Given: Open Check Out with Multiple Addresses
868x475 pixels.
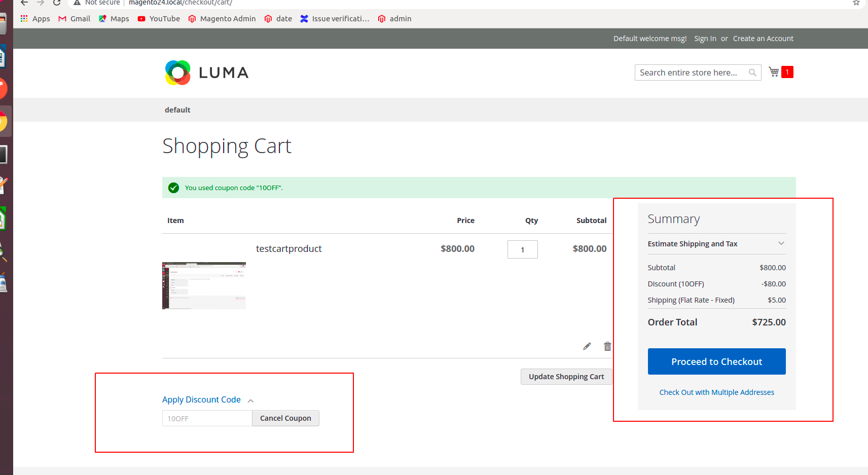Looking at the screenshot, I should 716,392.
